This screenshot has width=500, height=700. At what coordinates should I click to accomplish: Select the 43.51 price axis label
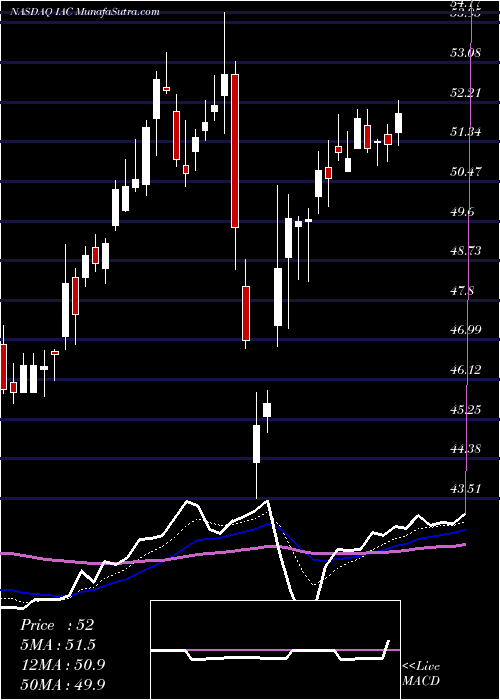(x=466, y=488)
